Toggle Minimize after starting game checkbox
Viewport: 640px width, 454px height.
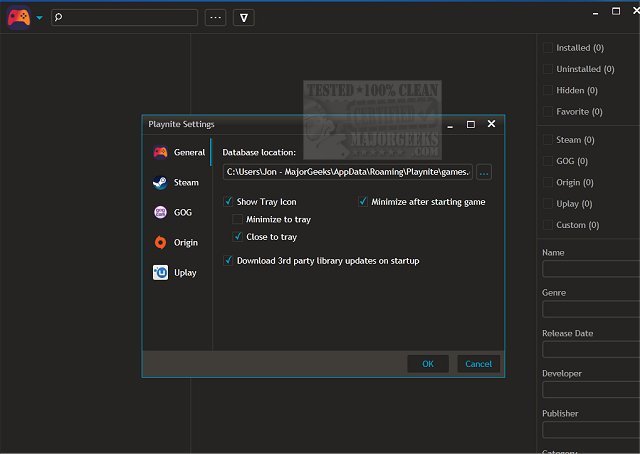363,202
